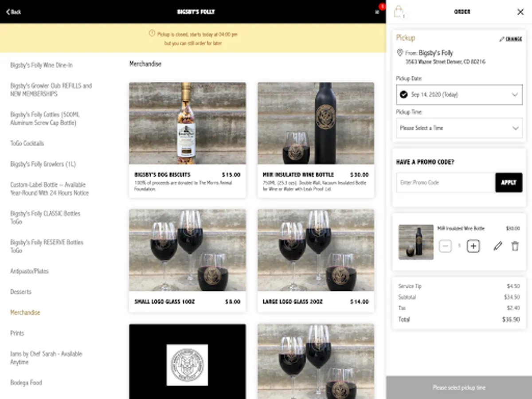Open the Pickup Time dropdown

tap(459, 128)
